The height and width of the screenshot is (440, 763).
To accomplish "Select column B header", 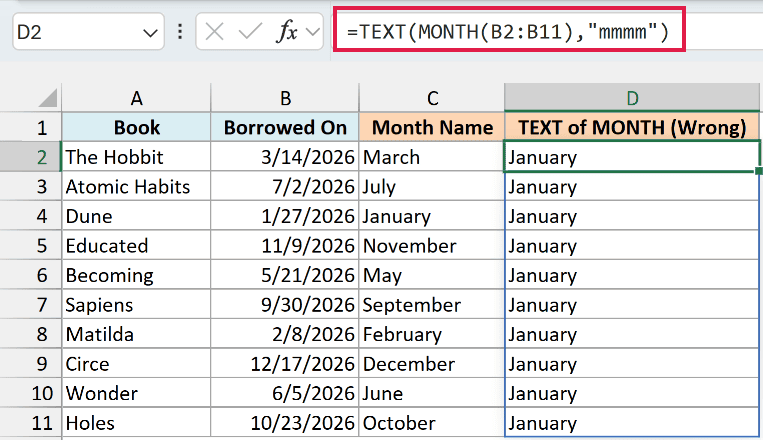I will (285, 98).
